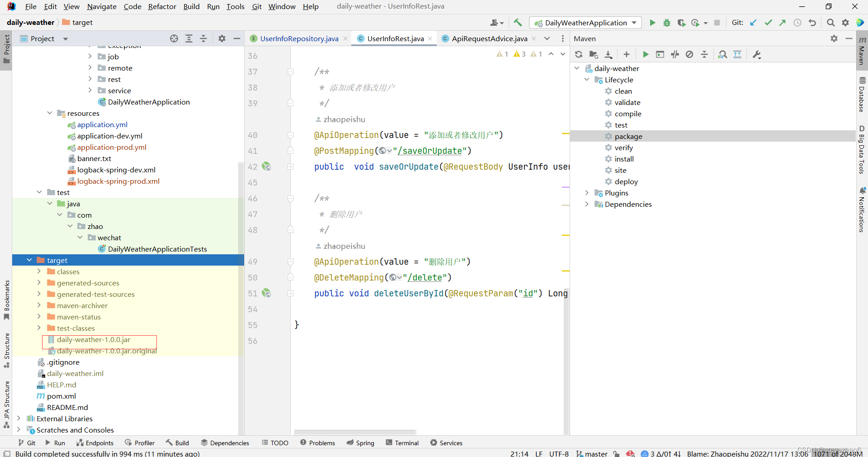Expand the Maven Plugins node
This screenshot has width=868, height=457.
[587, 193]
